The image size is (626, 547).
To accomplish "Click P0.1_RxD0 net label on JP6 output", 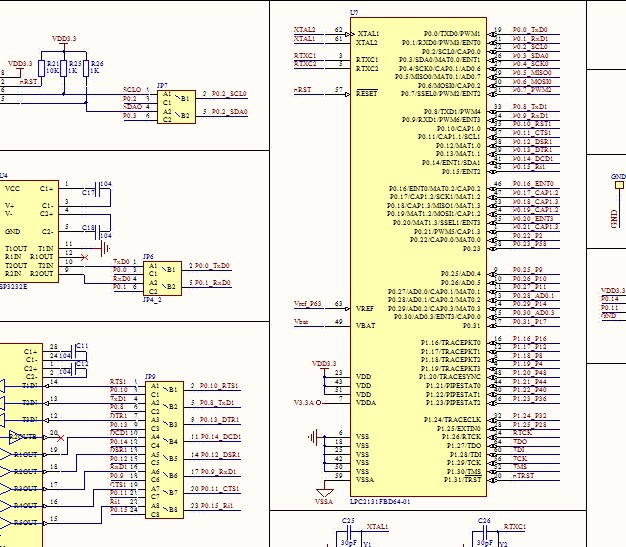I will click(x=212, y=282).
